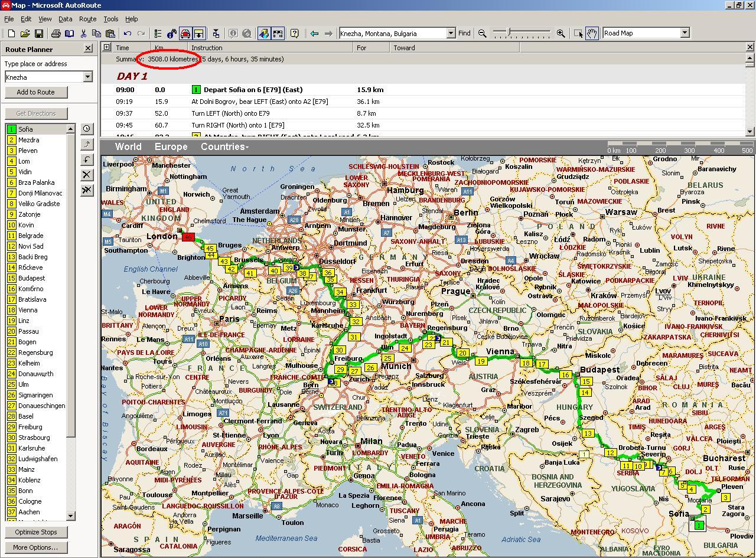Click the Add to Route button
Image resolution: width=756 pixels, height=558 pixels.
click(35, 92)
